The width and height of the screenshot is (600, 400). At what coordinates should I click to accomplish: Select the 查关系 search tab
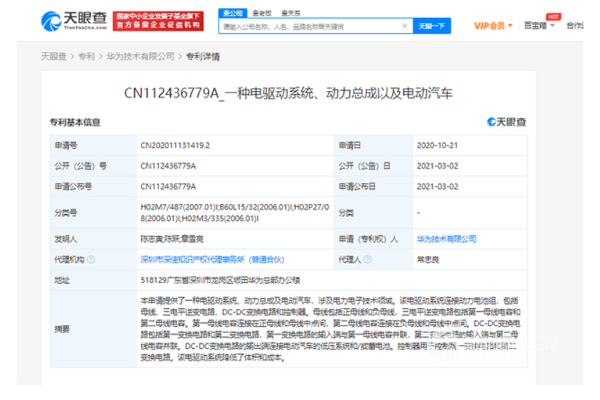coord(291,13)
